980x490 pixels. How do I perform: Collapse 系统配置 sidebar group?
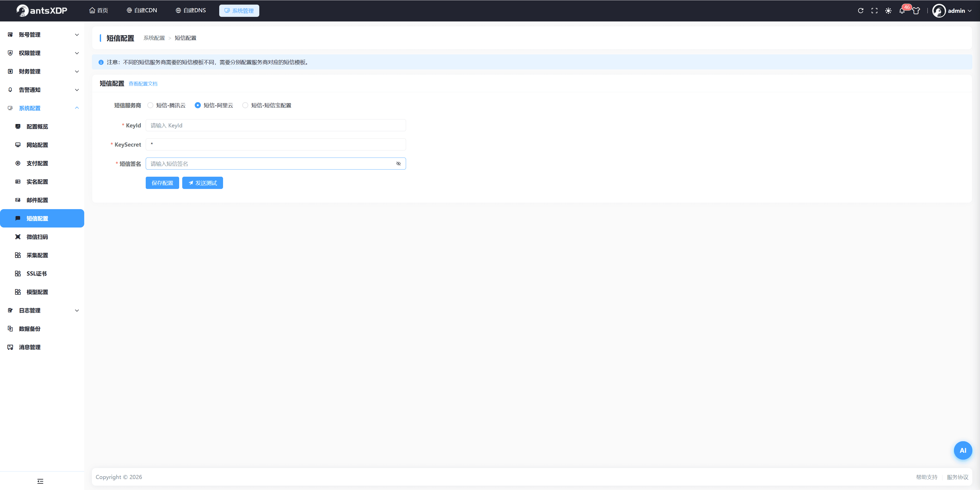(42, 108)
